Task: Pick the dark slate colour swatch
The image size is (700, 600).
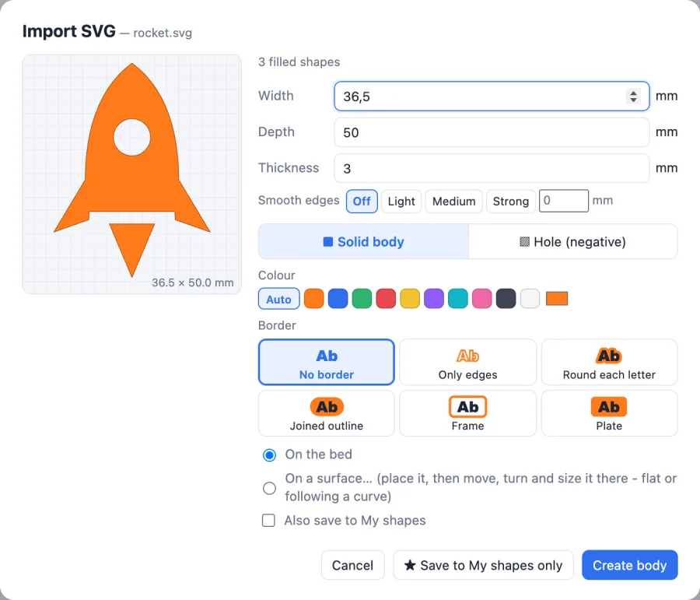Action: [x=506, y=299]
